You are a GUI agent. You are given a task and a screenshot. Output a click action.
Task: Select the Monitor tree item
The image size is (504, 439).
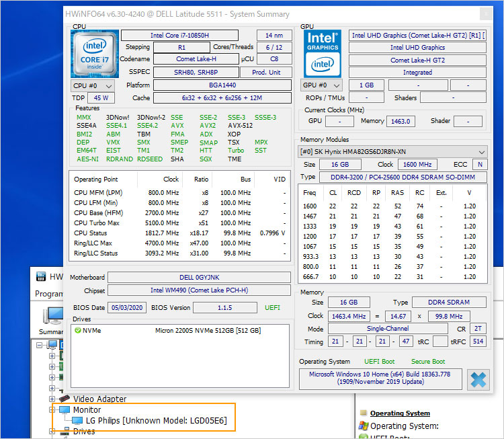87,409
